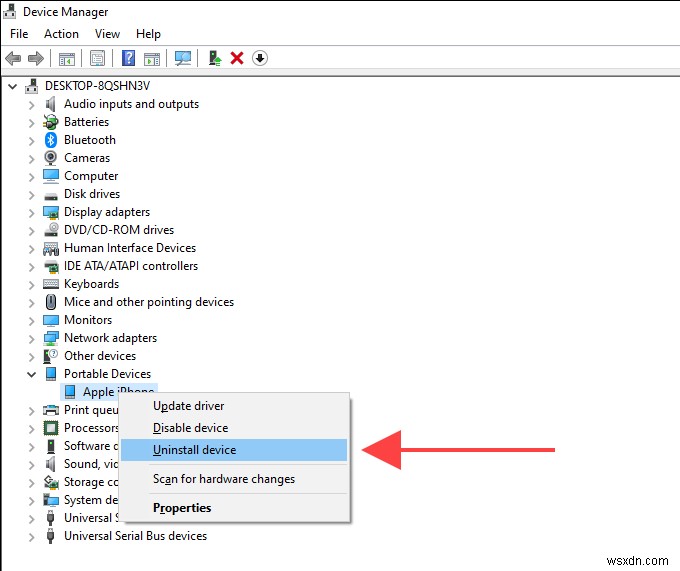Click the green arrow update driver icon
This screenshot has height=571, width=680.
click(x=215, y=58)
